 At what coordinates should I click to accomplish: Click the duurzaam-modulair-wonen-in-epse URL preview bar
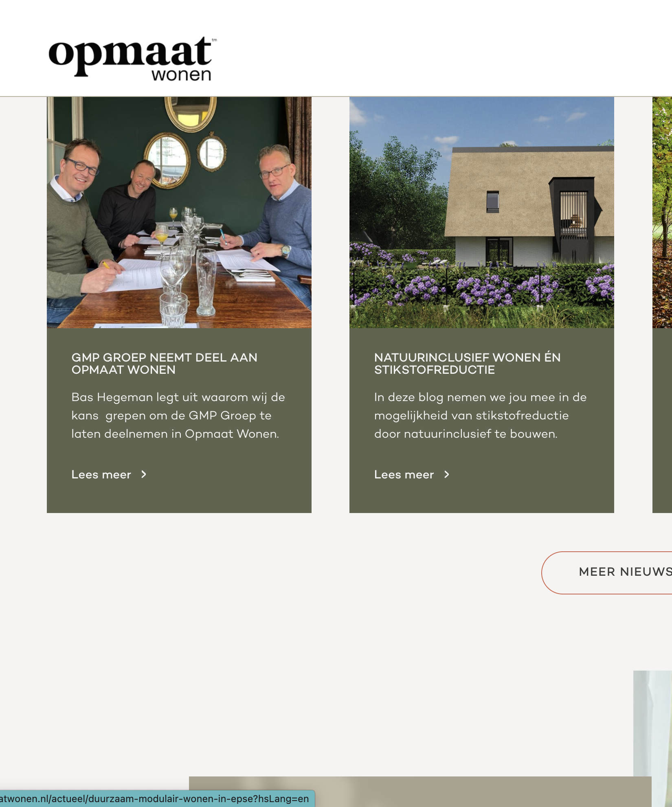pos(157,798)
